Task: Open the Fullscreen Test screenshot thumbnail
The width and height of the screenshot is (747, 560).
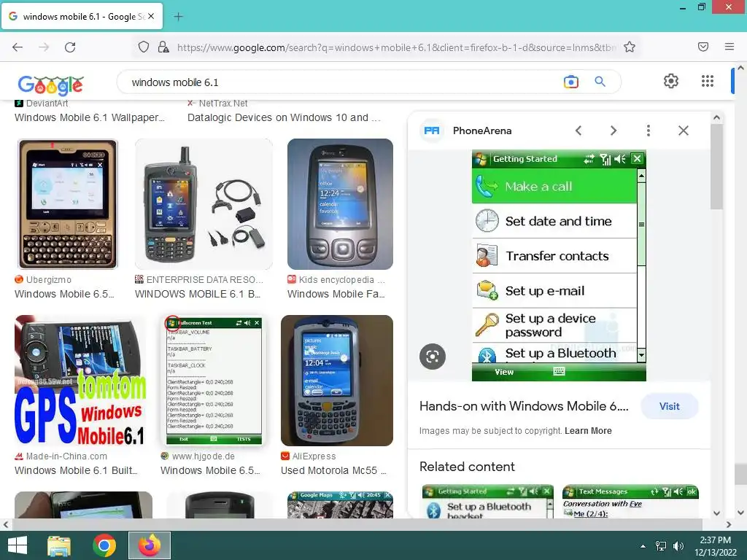Action: pos(214,381)
